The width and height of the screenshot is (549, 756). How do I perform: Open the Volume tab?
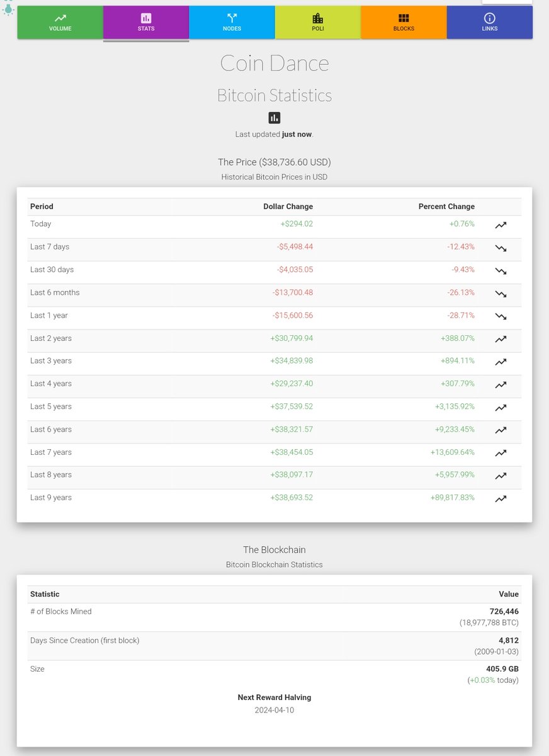click(x=60, y=23)
